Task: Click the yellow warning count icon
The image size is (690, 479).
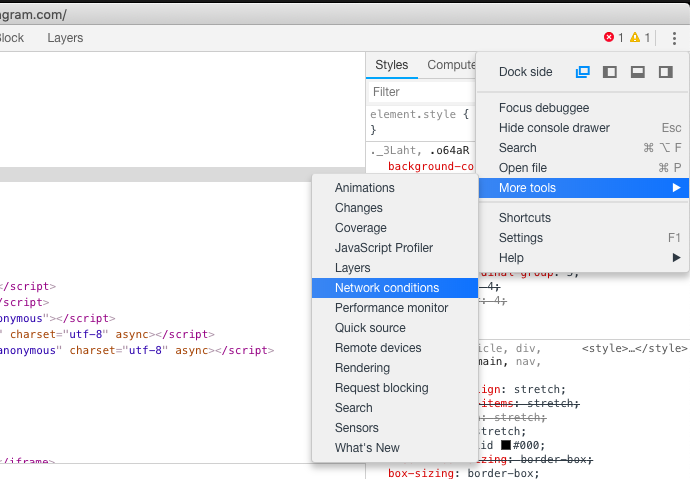Action: (x=637, y=38)
